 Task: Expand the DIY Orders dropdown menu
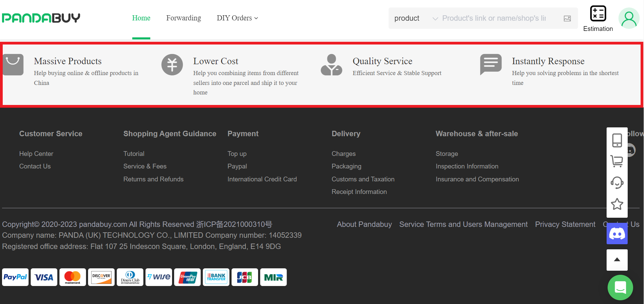point(237,18)
